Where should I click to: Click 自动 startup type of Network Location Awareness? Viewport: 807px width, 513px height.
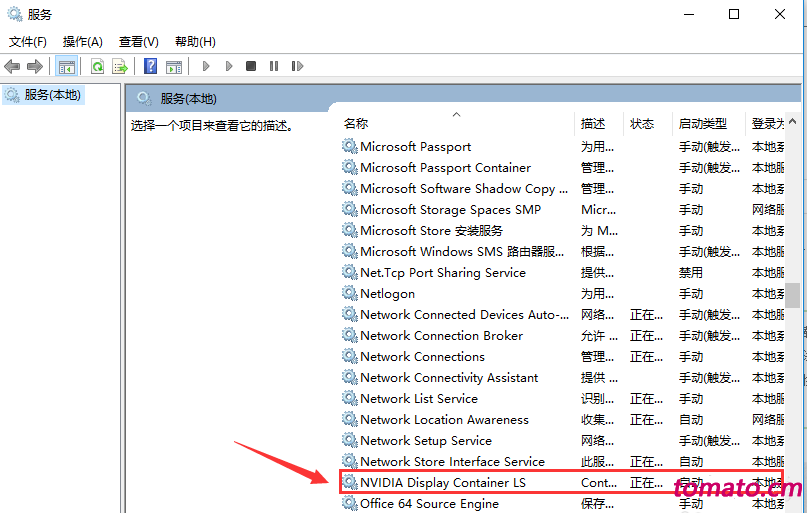[x=691, y=420]
